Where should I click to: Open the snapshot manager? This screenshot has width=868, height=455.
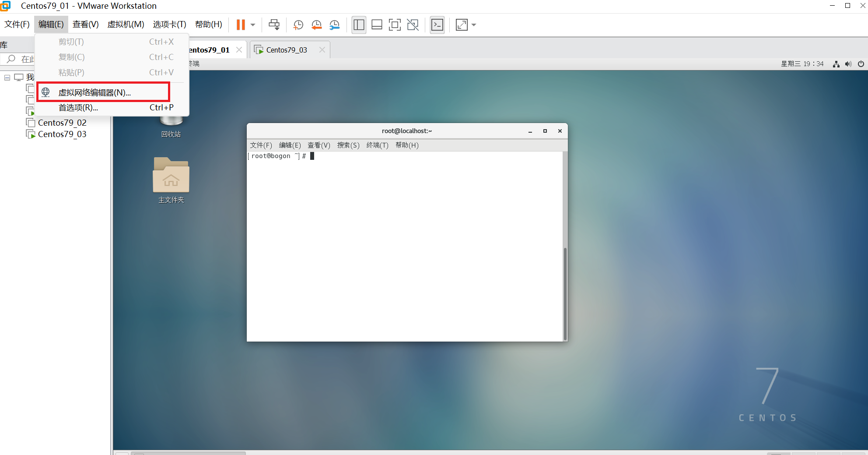(335, 25)
